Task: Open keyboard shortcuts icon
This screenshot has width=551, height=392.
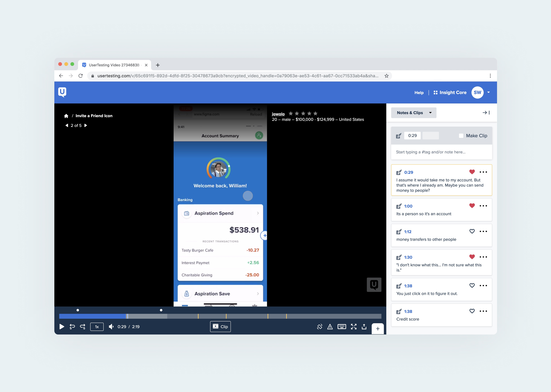Action: [x=342, y=327]
